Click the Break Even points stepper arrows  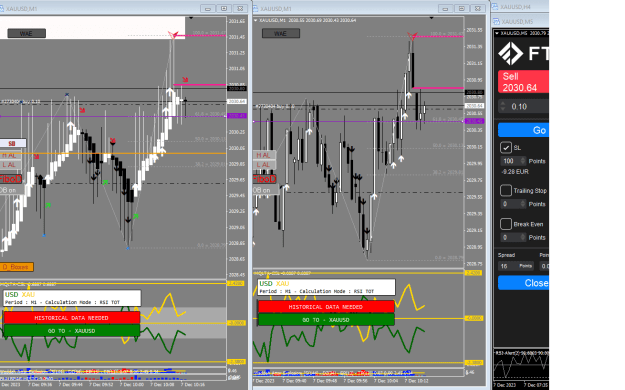523,238
